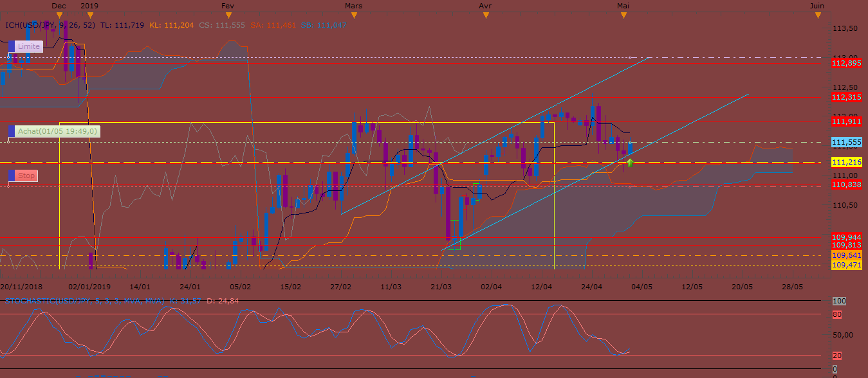Click the stochastic 50,00 scale label
Screen dimensions: 868x378
(x=844, y=335)
